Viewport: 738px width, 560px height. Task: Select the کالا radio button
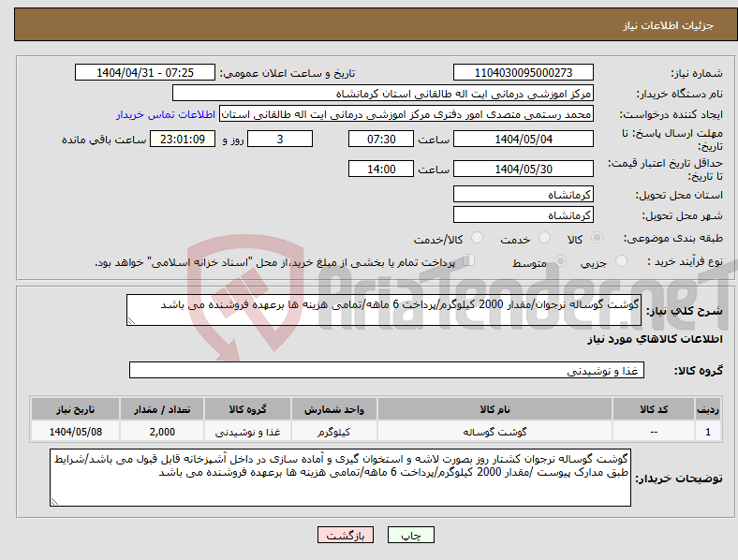pos(597,238)
